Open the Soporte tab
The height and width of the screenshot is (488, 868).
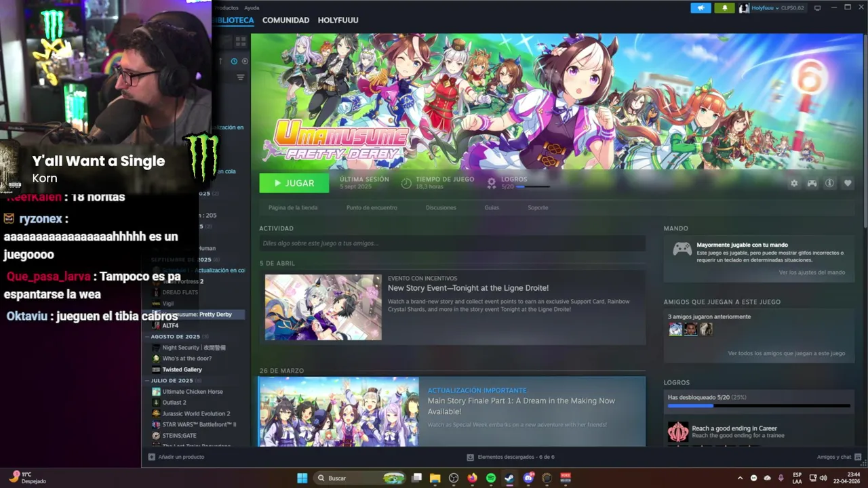tap(538, 207)
